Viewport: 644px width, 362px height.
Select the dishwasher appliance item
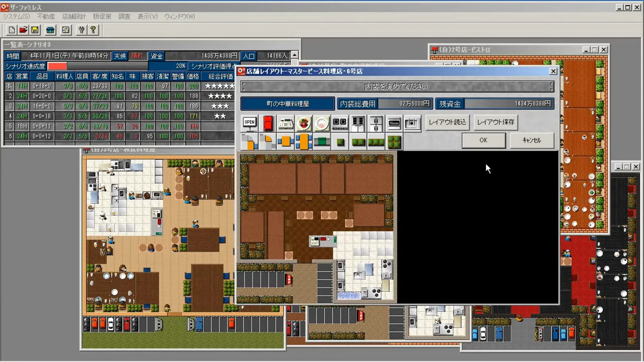(394, 123)
